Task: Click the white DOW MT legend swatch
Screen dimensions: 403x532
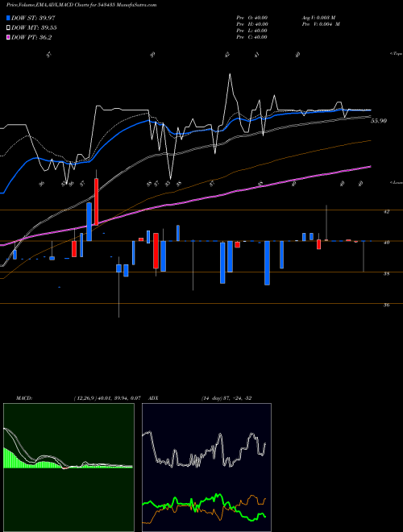Action: click(9, 27)
